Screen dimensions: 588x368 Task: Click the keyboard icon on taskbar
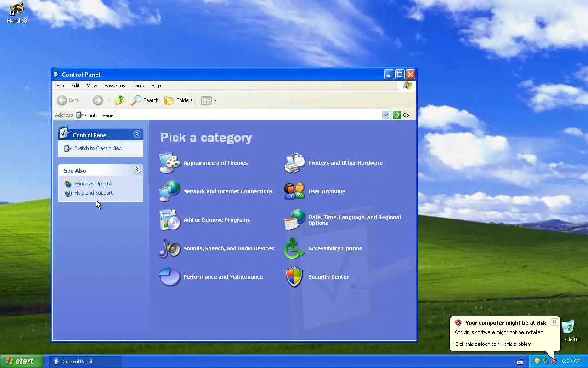click(x=520, y=362)
